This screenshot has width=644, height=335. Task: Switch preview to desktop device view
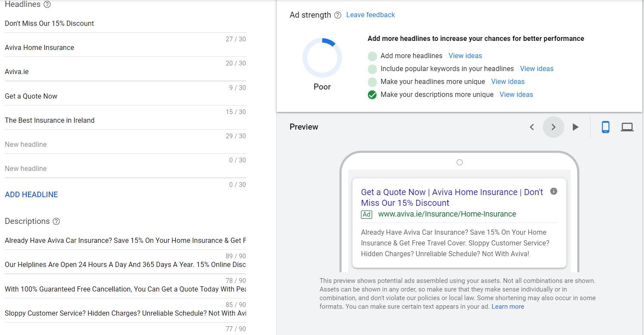[x=627, y=127]
